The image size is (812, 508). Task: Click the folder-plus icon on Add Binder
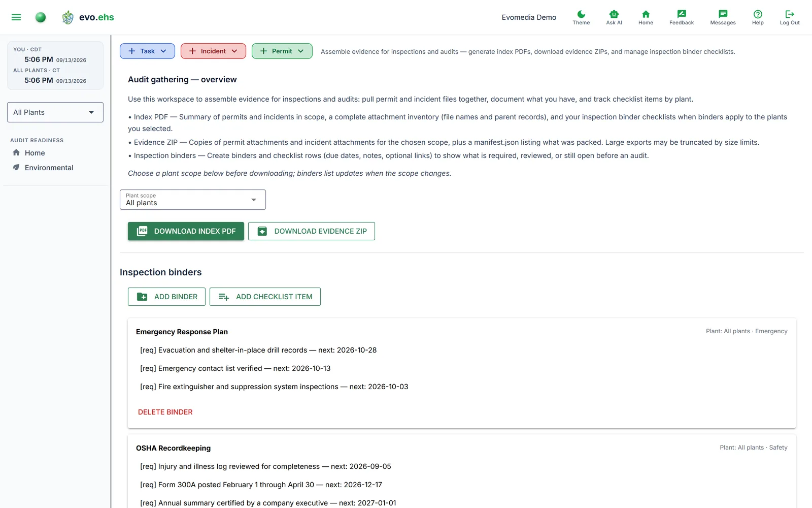coord(142,297)
